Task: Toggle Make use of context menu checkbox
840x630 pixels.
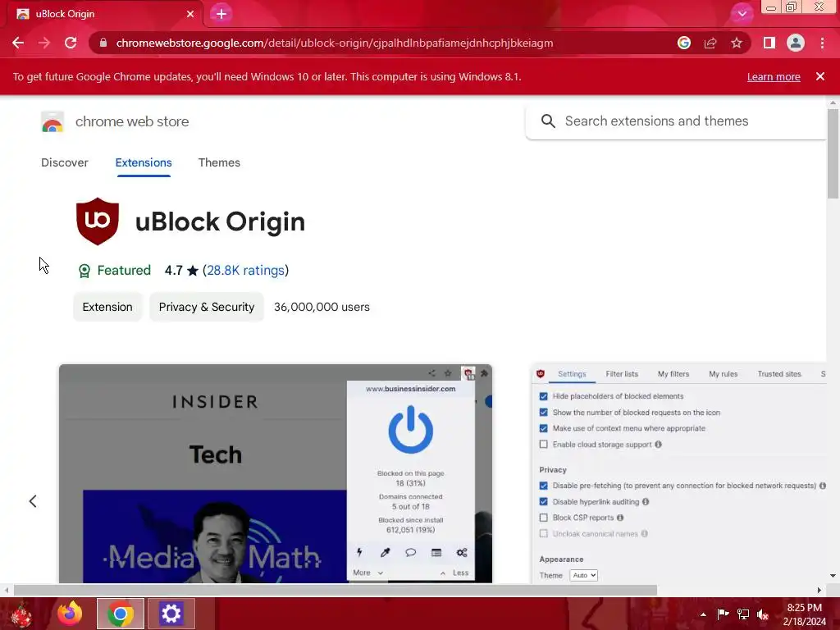Action: (x=543, y=428)
